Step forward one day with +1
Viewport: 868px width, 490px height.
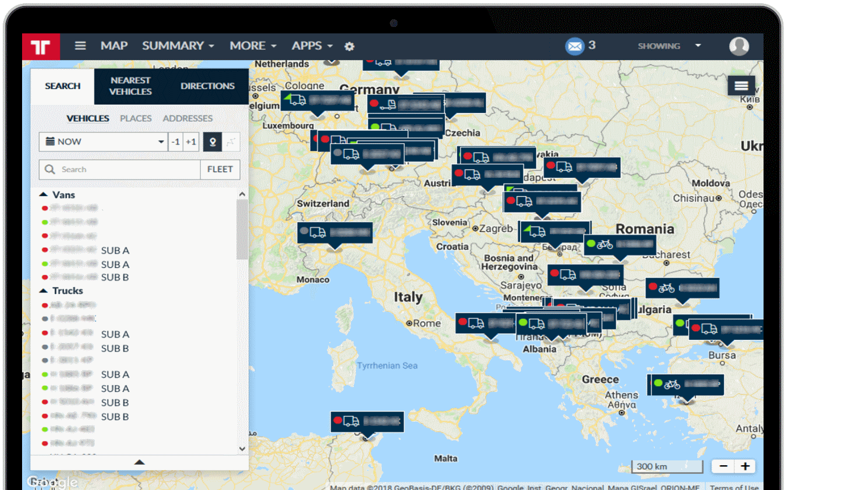click(191, 142)
